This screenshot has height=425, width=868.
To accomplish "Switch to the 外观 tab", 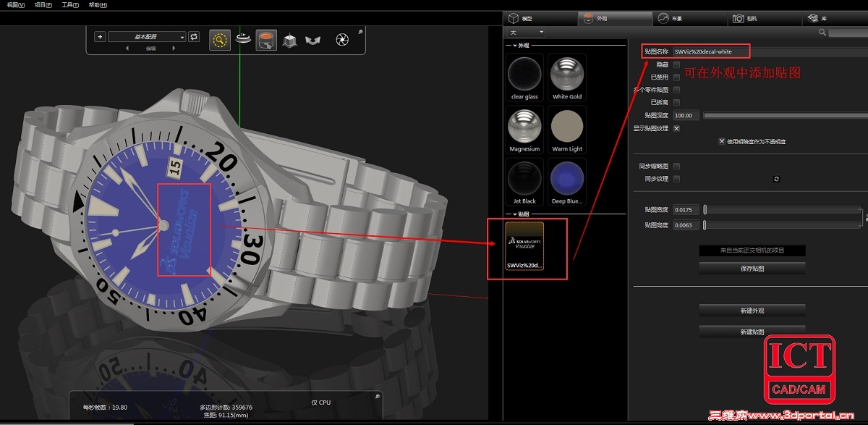I will (x=615, y=18).
